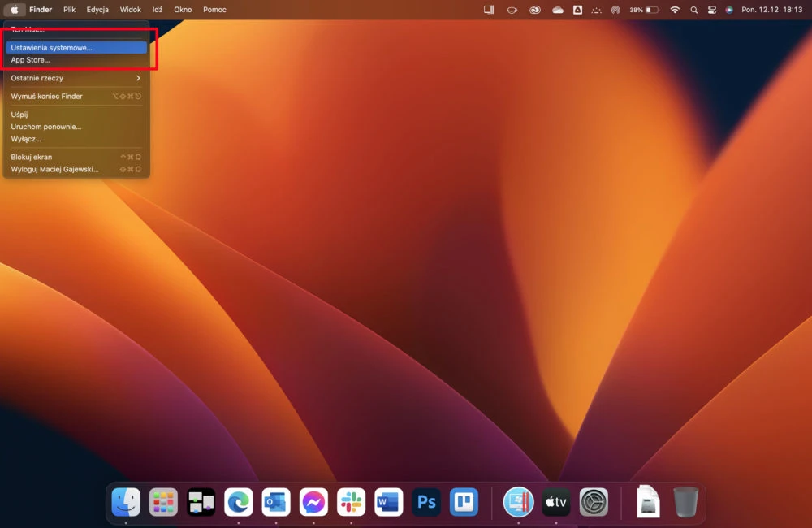Click the AirDrop status icon in menu bar

point(615,9)
